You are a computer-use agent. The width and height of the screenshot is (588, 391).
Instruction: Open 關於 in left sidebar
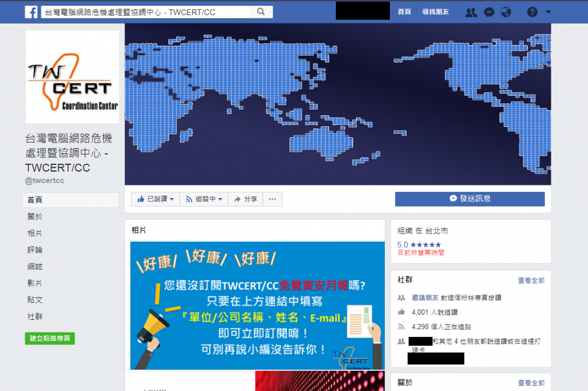[35, 216]
